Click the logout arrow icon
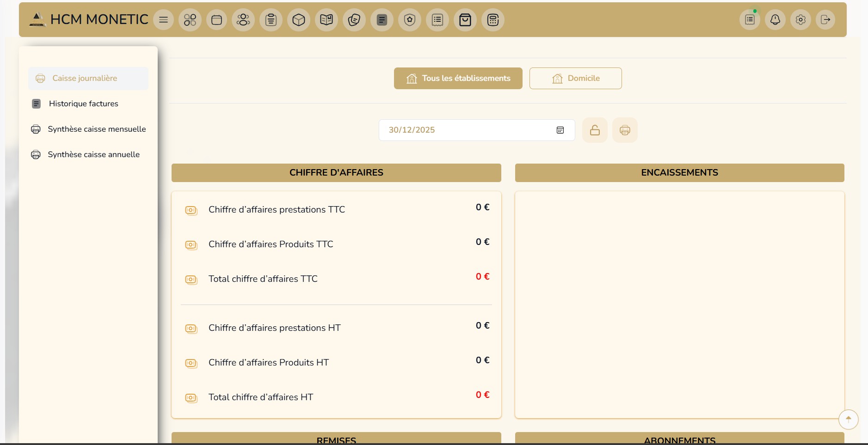Image resolution: width=868 pixels, height=445 pixels. pos(825,20)
